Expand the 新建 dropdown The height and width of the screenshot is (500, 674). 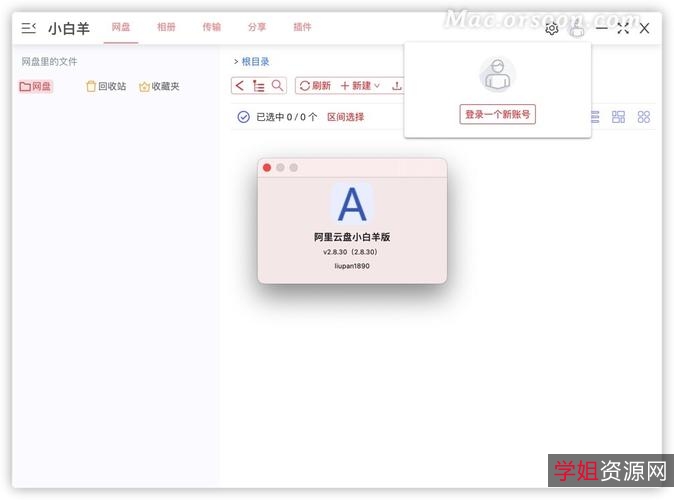coord(360,86)
